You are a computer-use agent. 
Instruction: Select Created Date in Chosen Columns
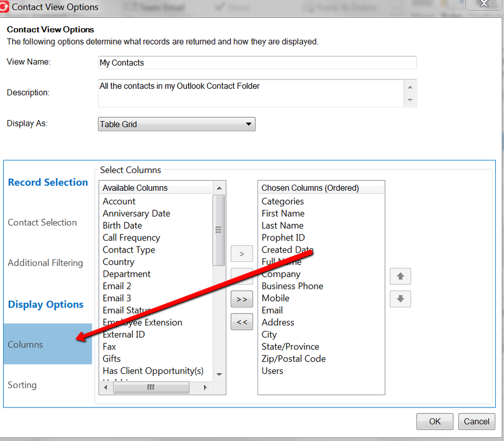(287, 250)
